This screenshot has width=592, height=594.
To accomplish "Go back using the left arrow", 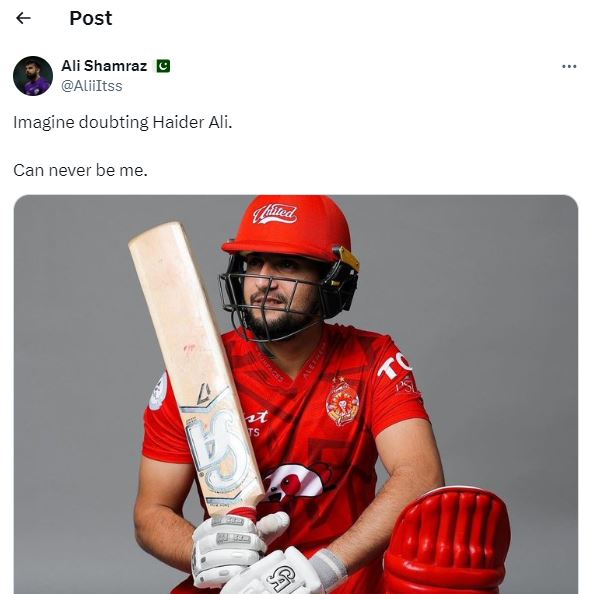I will [x=23, y=18].
